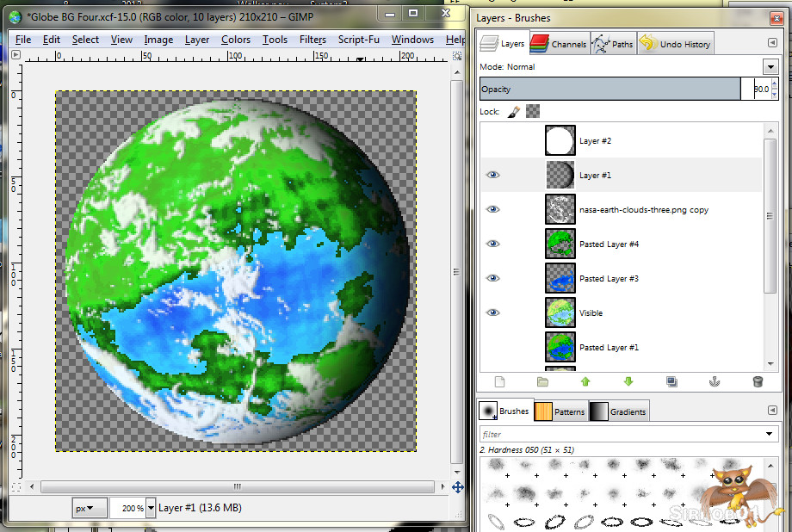792x532 pixels.
Task: Raise the layer with green up arrow
Action: pos(585,381)
